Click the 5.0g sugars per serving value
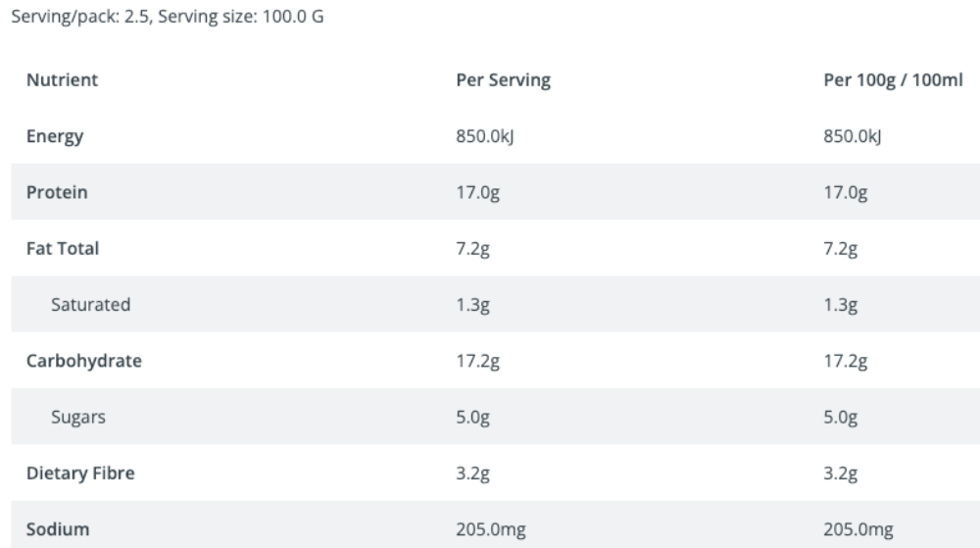980x548 pixels. click(472, 418)
